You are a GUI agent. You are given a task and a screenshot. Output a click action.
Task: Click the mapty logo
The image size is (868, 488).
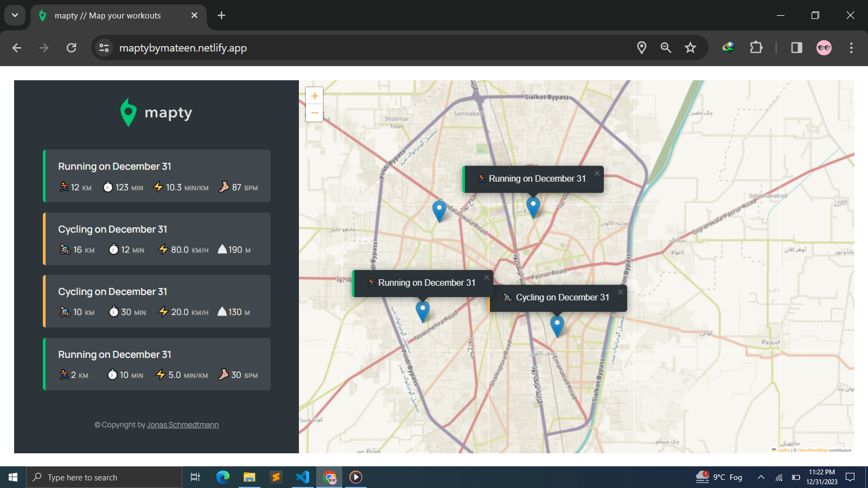156,112
